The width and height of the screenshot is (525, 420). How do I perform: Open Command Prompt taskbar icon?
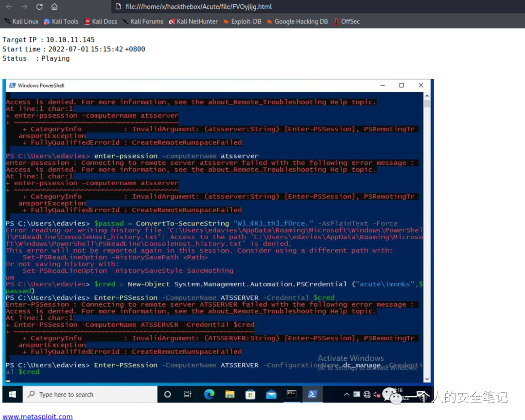[292, 394]
